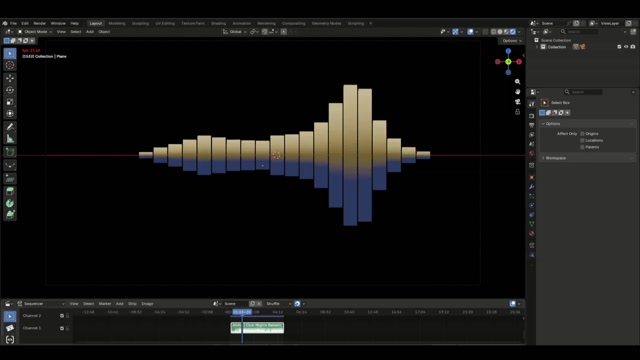
Task: Open the Modifier wrench properties tab
Action: [531, 187]
